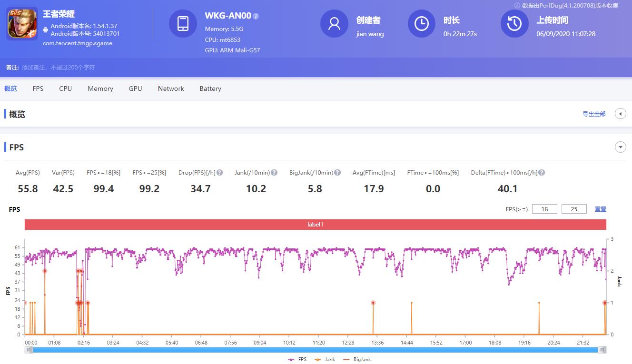Toggle the FPS series in chart legend
The height and width of the screenshot is (364, 632).
(297, 359)
